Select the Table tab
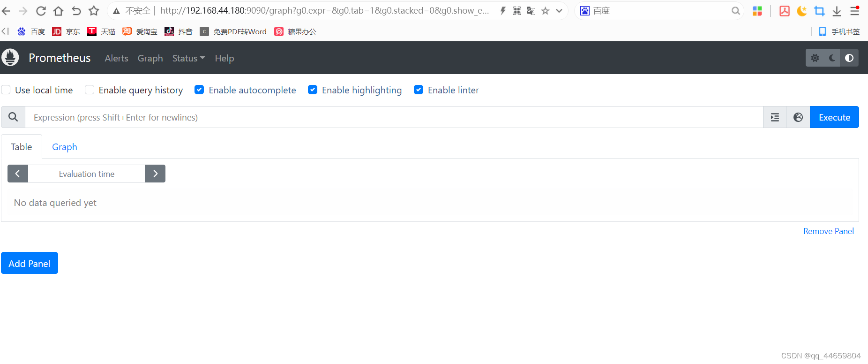868x364 pixels. coord(22,147)
